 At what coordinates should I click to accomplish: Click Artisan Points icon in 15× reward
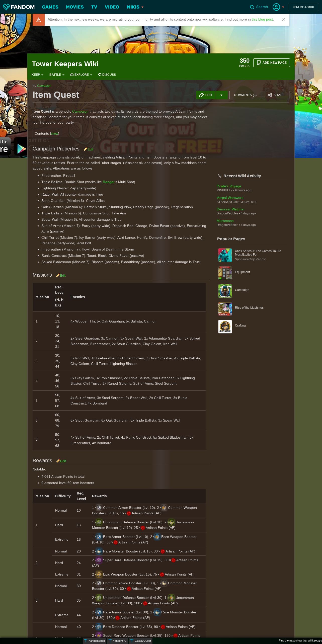[x=129, y=513]
